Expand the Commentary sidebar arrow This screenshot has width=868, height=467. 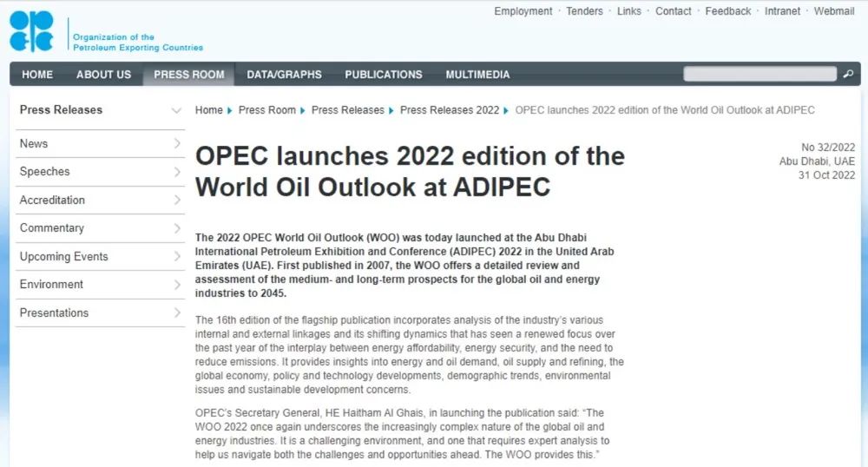click(x=177, y=228)
